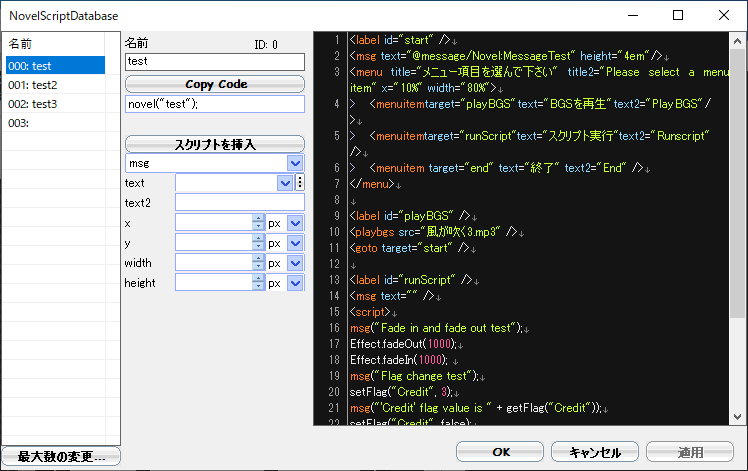Click the goto target start line 11
Image resolution: width=748 pixels, height=471 pixels.
tap(413, 248)
